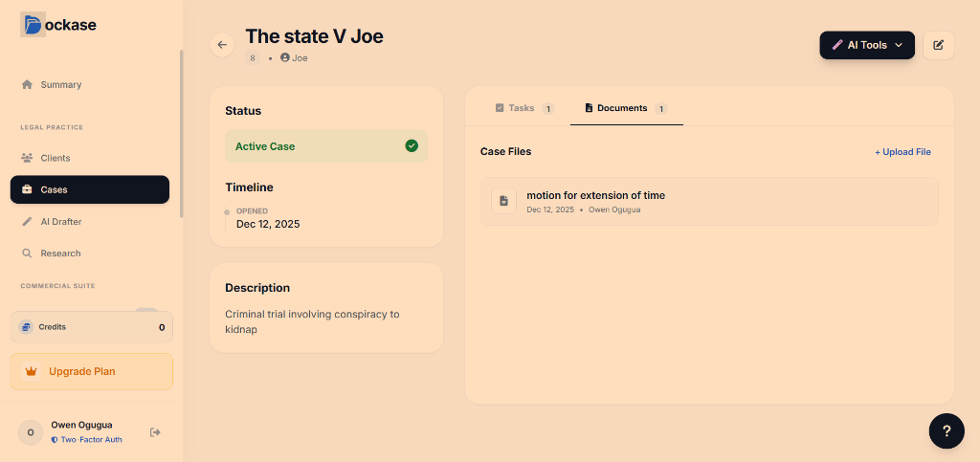Click the sidebar vertical scrollbar
Viewport: 980px width, 462px height.
(x=181, y=134)
